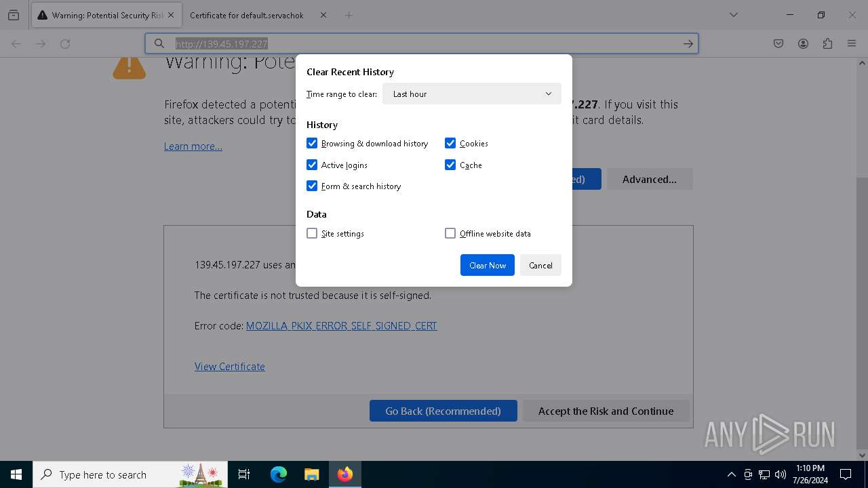Screen dimensions: 868x488
Task: Uncheck Form & search history
Action: [x=312, y=186]
